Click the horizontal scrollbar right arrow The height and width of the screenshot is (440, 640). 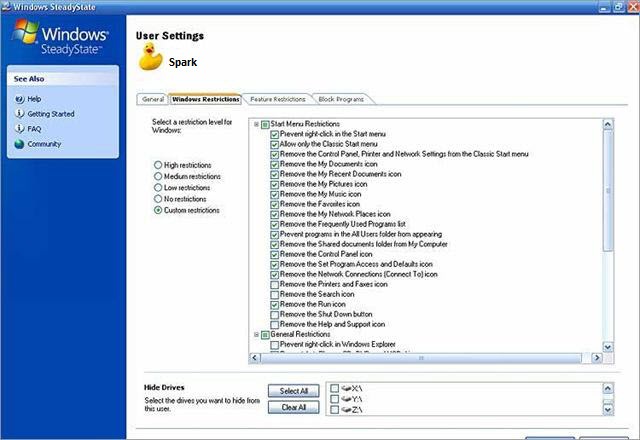pos(596,358)
